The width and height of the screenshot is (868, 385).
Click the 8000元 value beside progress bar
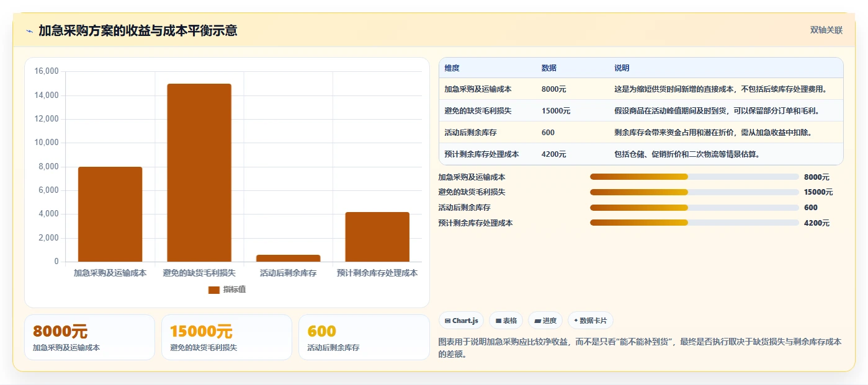[817, 177]
